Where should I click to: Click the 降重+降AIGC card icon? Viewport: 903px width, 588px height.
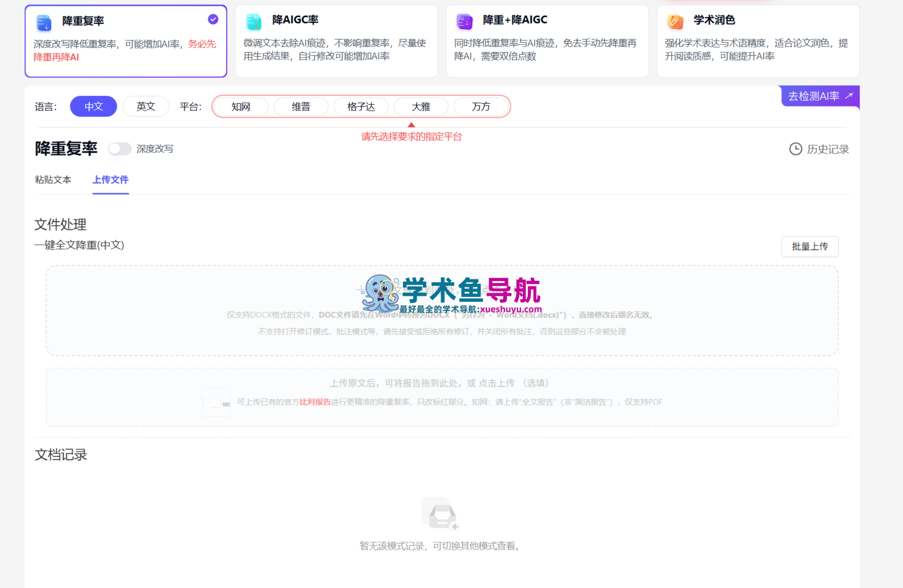[x=465, y=21]
